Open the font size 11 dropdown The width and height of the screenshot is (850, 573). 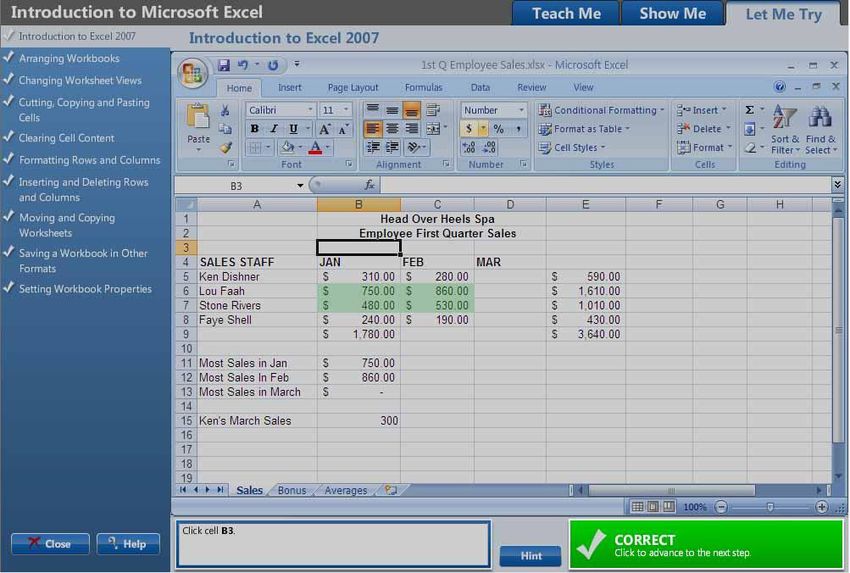[346, 110]
